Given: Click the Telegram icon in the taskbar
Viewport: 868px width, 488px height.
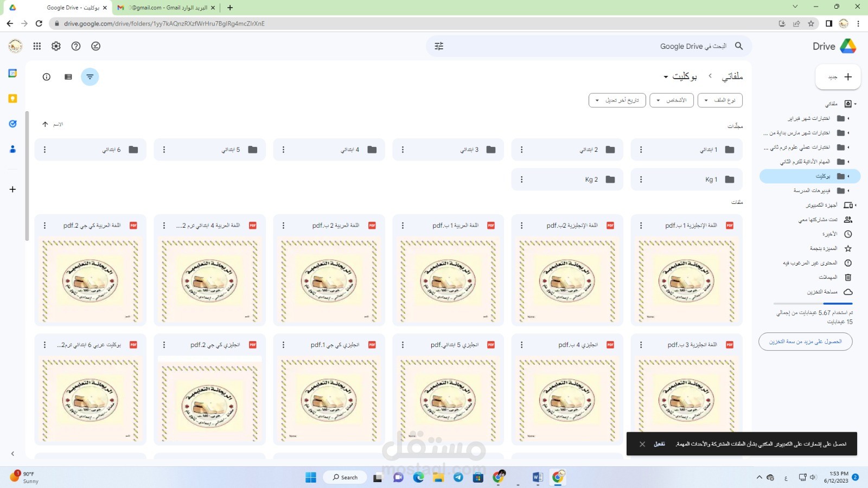Looking at the screenshot, I should click(458, 477).
